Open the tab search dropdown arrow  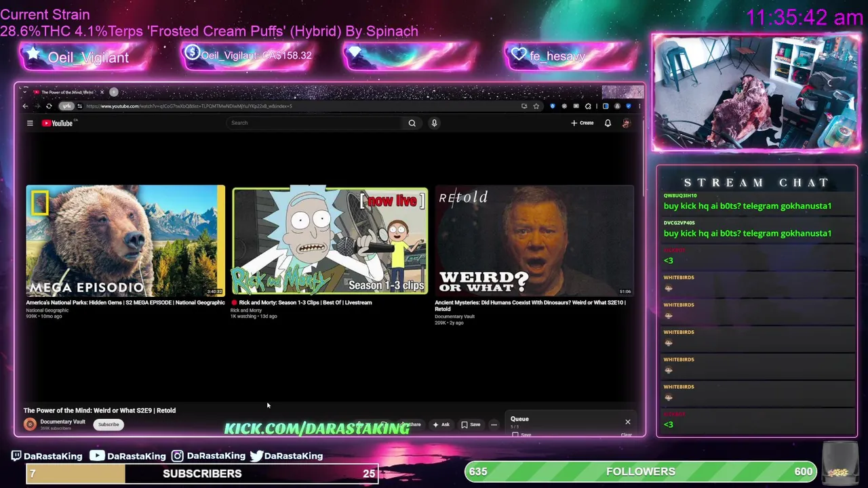[25, 91]
